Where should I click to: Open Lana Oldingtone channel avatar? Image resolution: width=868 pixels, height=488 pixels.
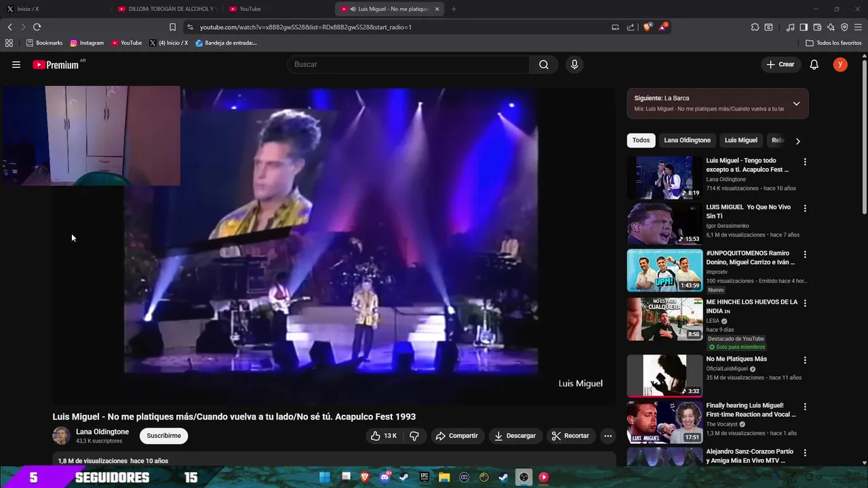pyautogui.click(x=61, y=436)
